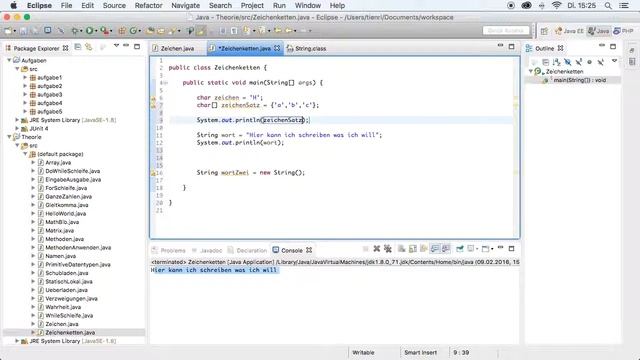Select Matrix.java in Package Explorer
Screen dimensions: 640x360
(x=59, y=231)
